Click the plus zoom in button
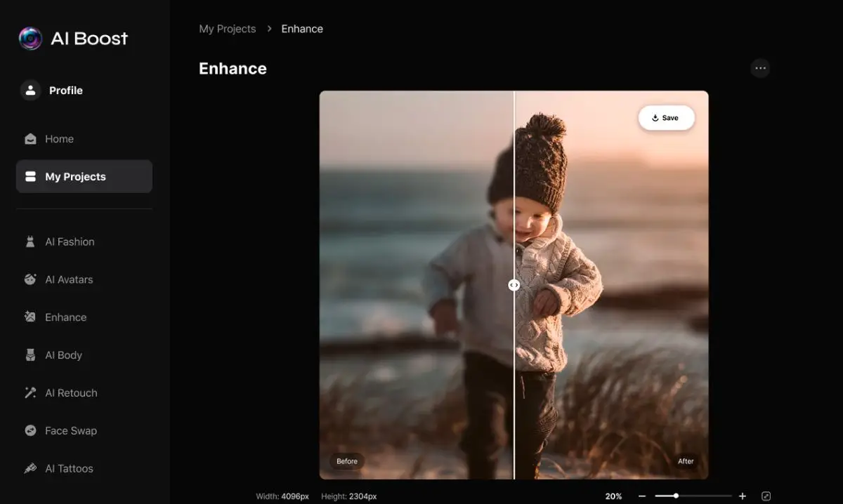This screenshot has height=504, width=843. pos(743,496)
